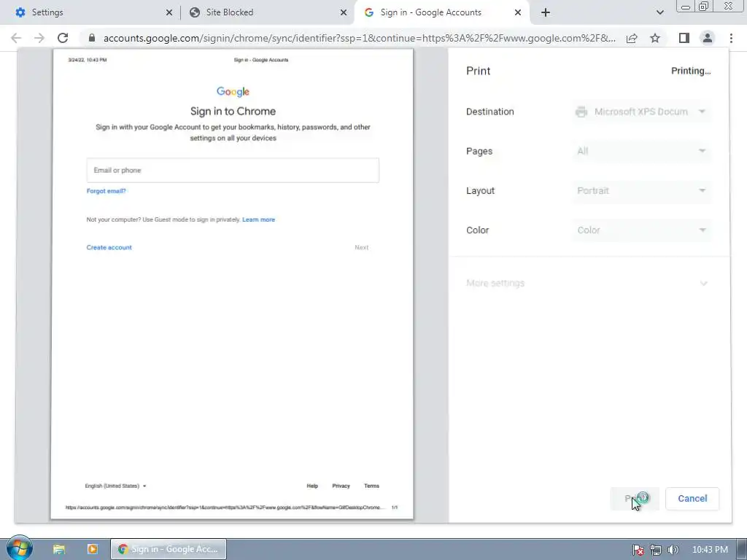Image resolution: width=747 pixels, height=560 pixels.
Task: Open the Layout dropdown
Action: (641, 190)
